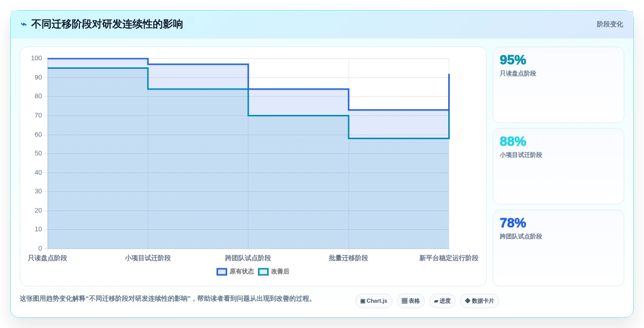Open the 88% 小项目试迁阶段 card

click(559, 167)
